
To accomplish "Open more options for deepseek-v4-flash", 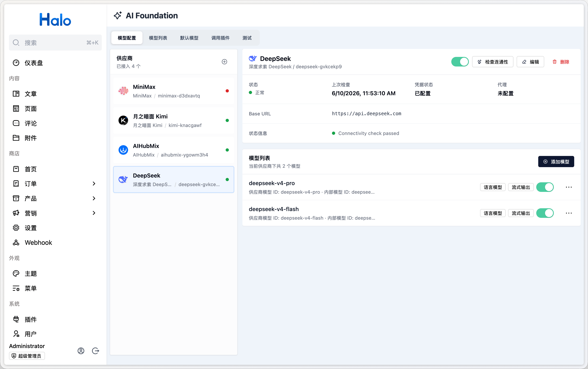I will coord(569,213).
